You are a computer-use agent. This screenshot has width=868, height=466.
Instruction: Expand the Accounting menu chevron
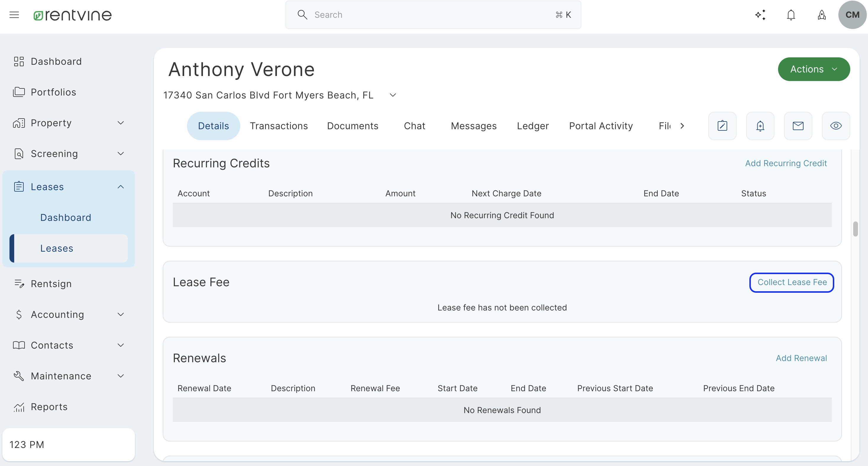click(x=121, y=315)
